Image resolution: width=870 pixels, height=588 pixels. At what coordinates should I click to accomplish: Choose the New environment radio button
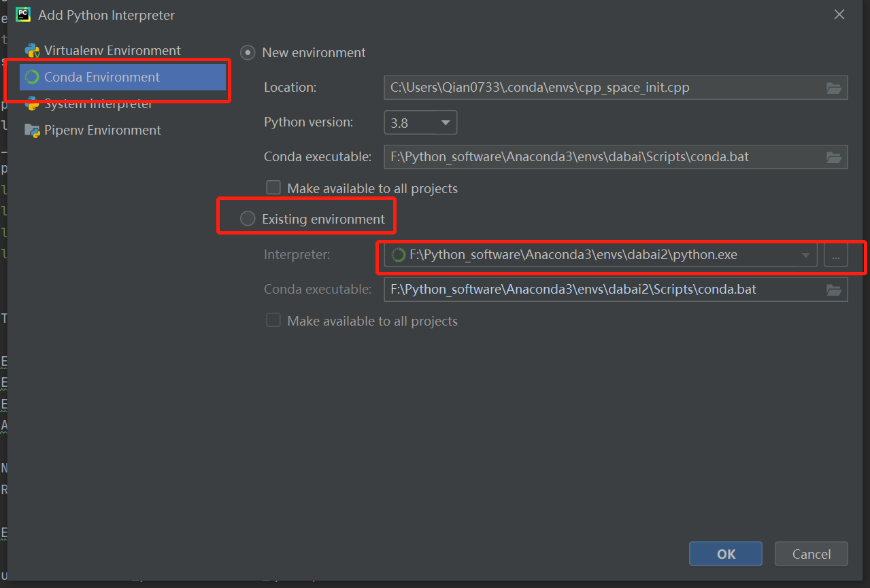248,52
